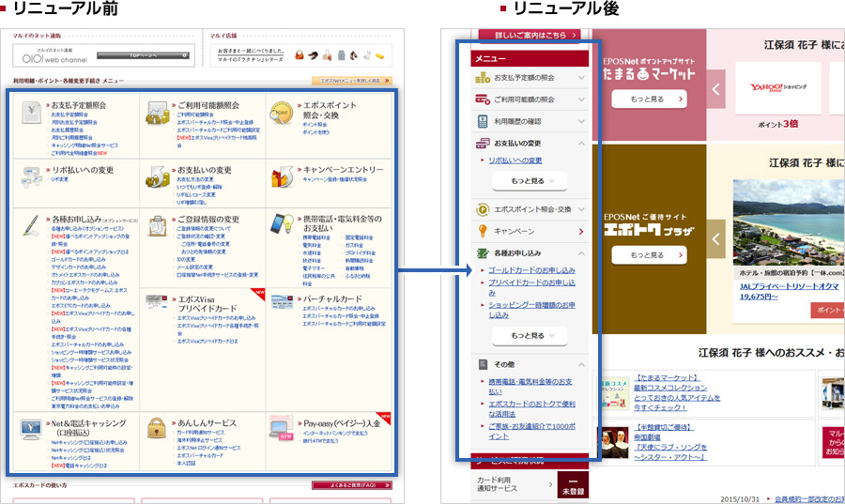
Task: Click the 最新コスメコレクション thumbnail image
Action: pos(615,392)
